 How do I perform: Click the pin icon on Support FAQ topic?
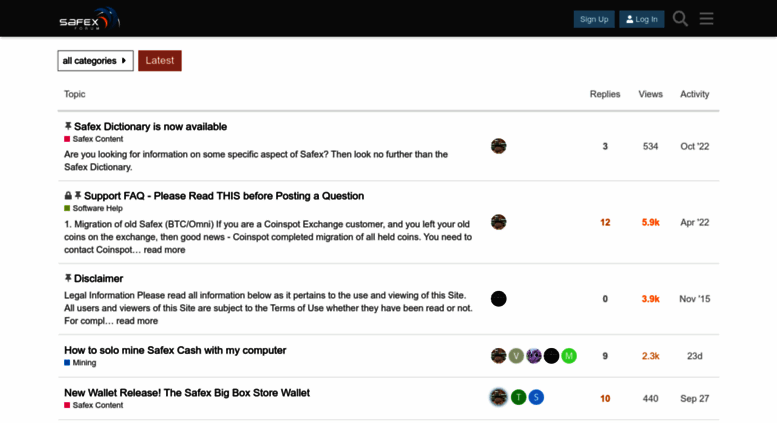point(78,196)
